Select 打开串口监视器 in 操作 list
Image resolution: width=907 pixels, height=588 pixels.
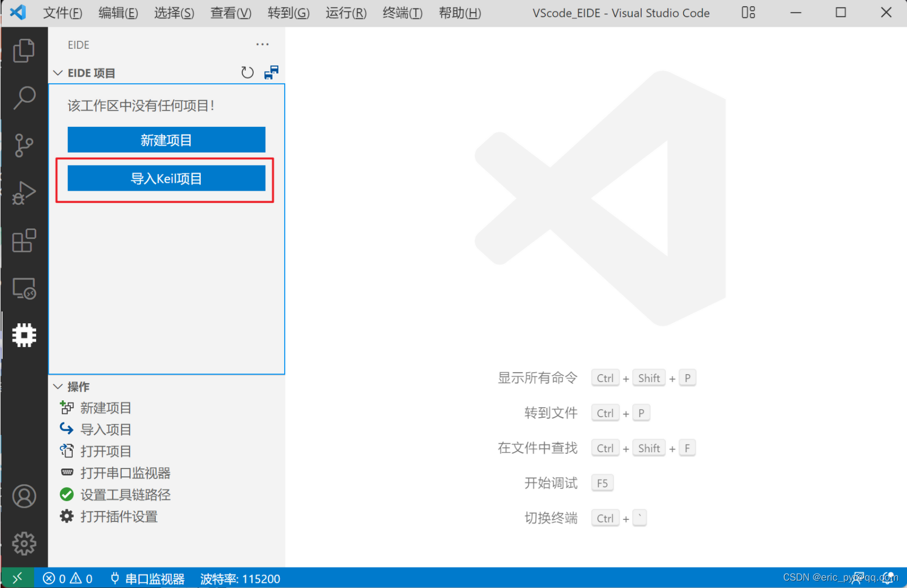coord(125,473)
